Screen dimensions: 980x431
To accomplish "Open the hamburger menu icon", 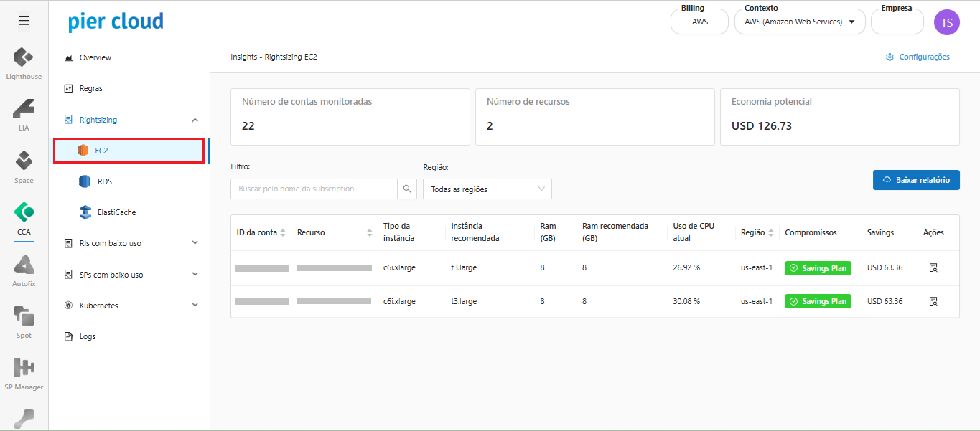I will click(24, 21).
